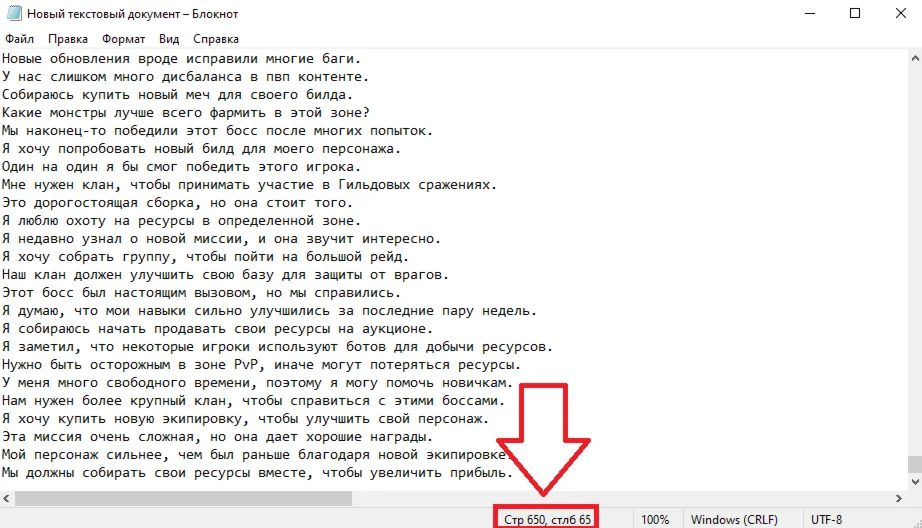This screenshot has height=528, width=922.
Task: Click line 'Я думаю, что мои навыки'
Action: pyautogui.click(x=269, y=310)
